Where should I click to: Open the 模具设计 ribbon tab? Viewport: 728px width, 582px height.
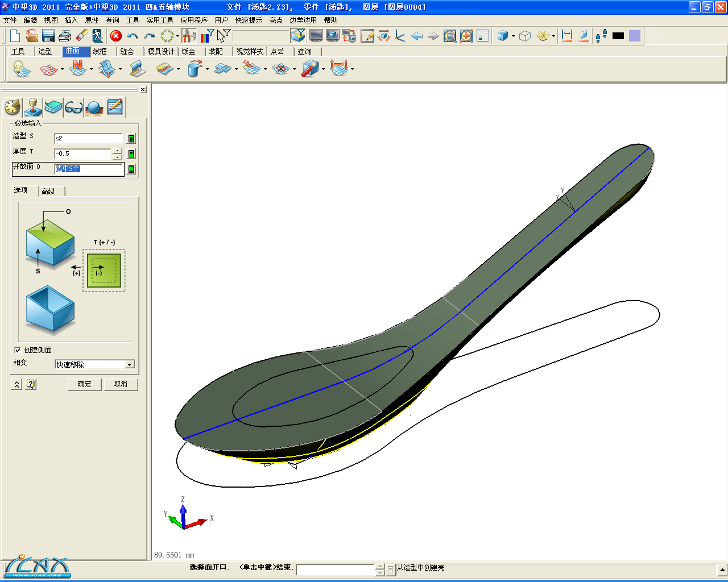(161, 52)
